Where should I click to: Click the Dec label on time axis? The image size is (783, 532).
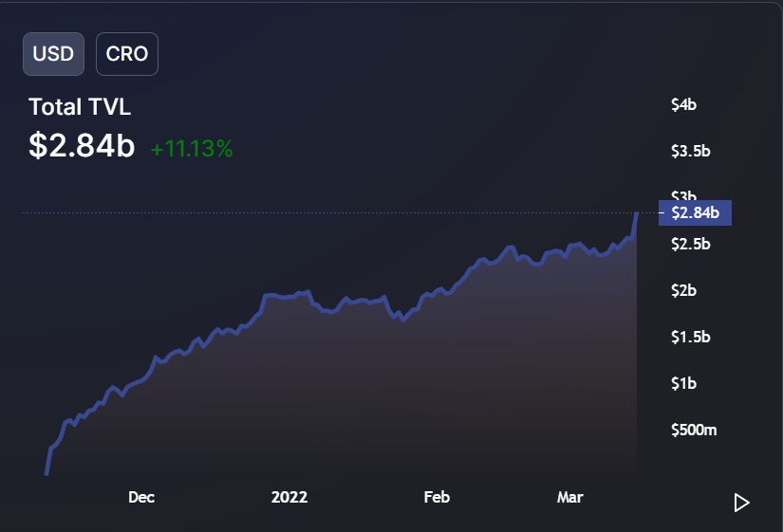tap(141, 497)
